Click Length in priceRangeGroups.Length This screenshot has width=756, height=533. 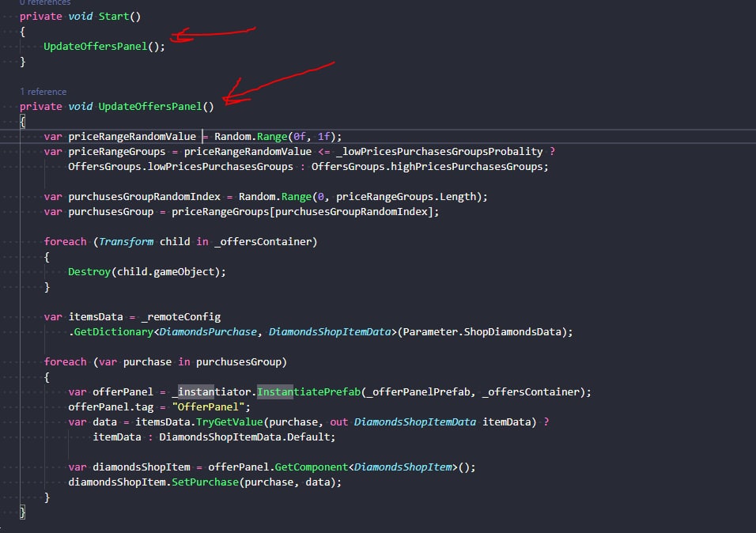click(x=458, y=197)
